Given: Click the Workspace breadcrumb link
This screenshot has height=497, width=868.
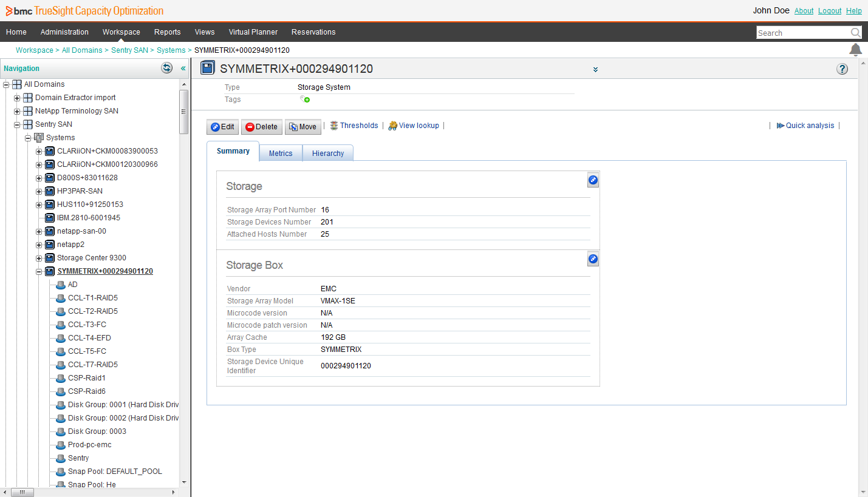Looking at the screenshot, I should point(35,50).
